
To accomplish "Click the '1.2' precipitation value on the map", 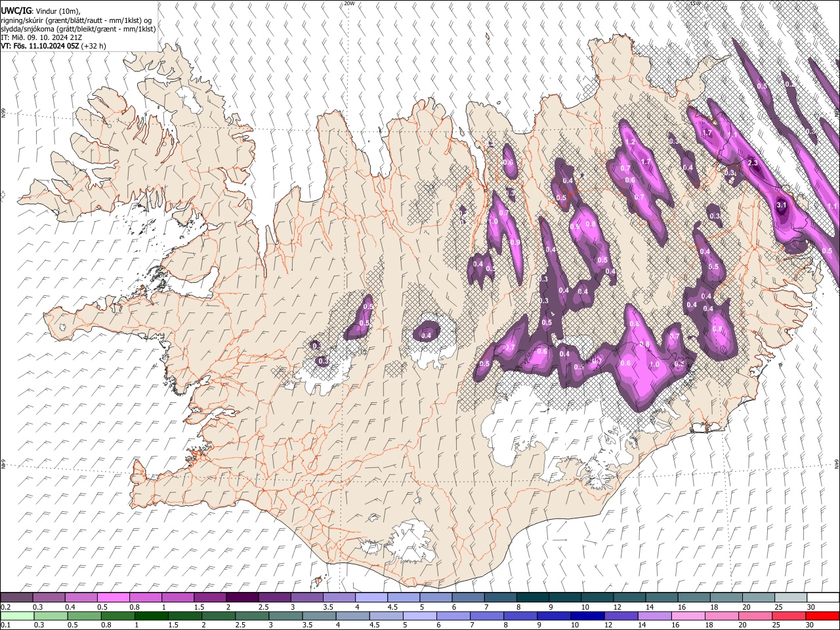I will click(631, 142).
